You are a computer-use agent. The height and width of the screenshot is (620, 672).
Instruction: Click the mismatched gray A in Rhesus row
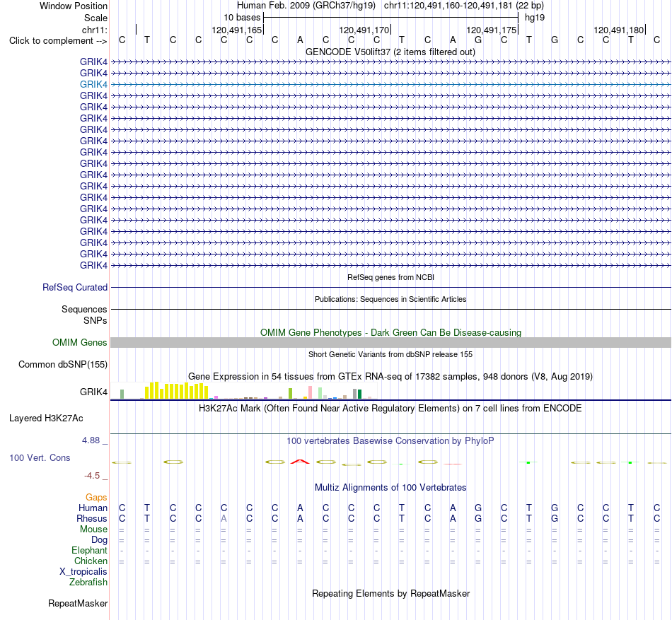224,518
